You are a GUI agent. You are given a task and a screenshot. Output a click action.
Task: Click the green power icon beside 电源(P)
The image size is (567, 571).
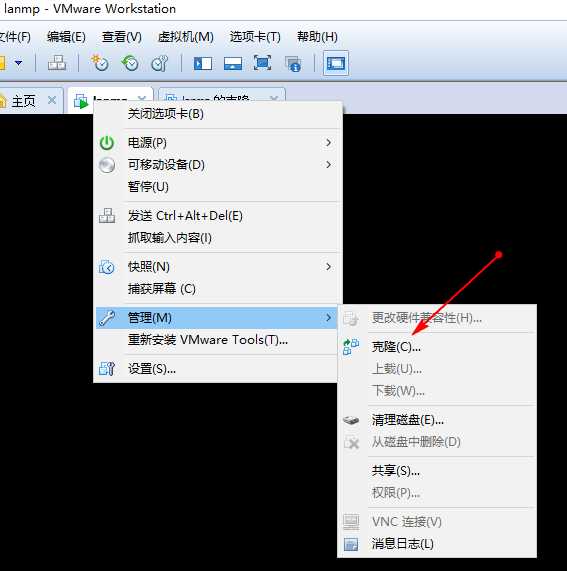(x=107, y=143)
